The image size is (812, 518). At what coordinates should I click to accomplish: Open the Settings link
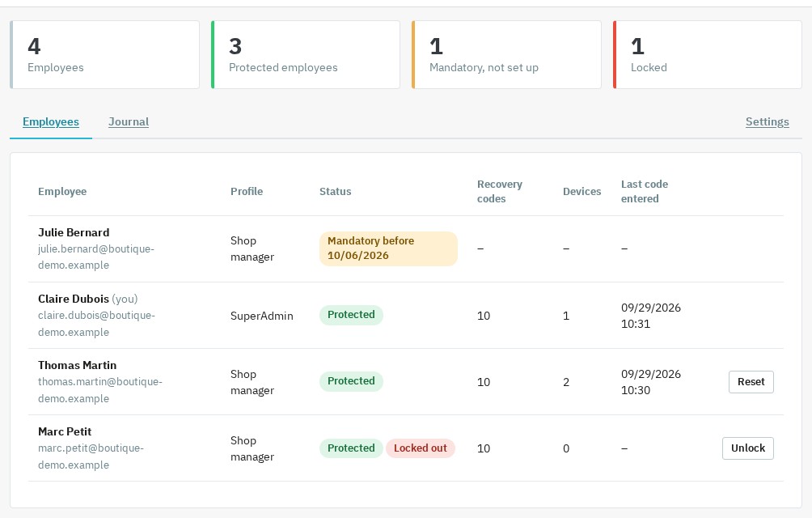[767, 121]
